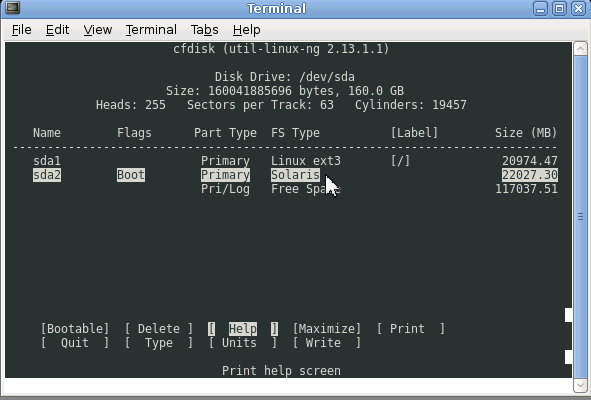Image resolution: width=591 pixels, height=400 pixels.
Task: Select the sda1 partition row
Action: pyautogui.click(x=295, y=161)
